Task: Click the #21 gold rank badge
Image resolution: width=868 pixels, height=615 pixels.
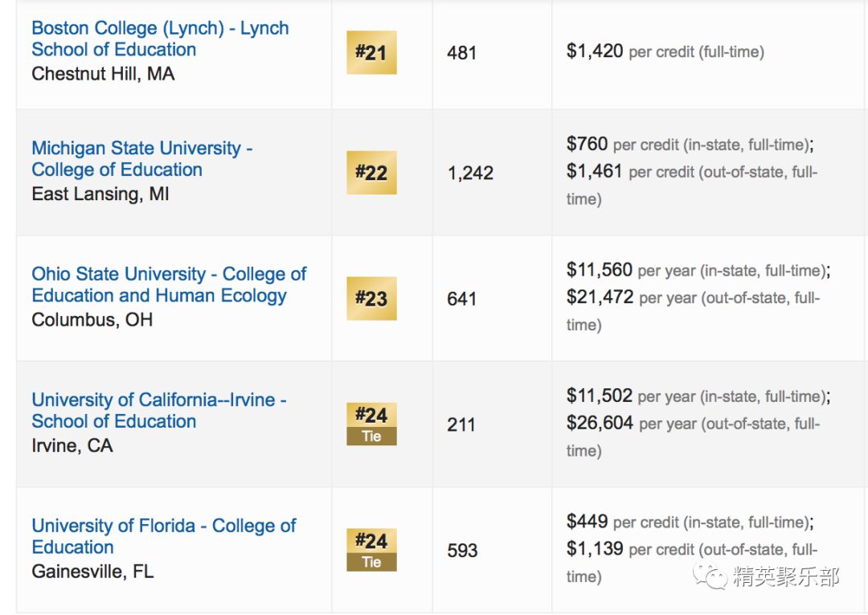Action: pyautogui.click(x=371, y=52)
